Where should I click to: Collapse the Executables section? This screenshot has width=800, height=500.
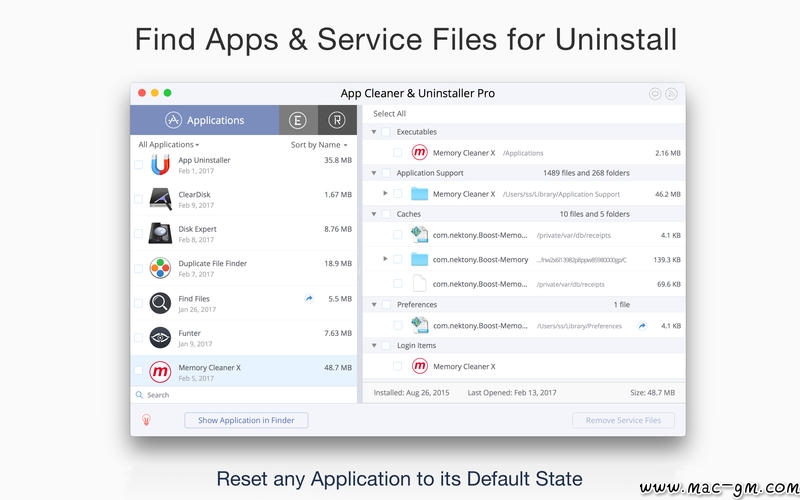tap(374, 132)
